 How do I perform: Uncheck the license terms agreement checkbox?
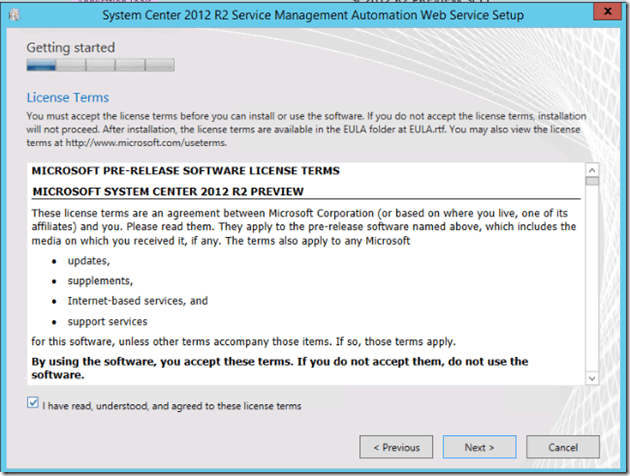click(x=34, y=405)
